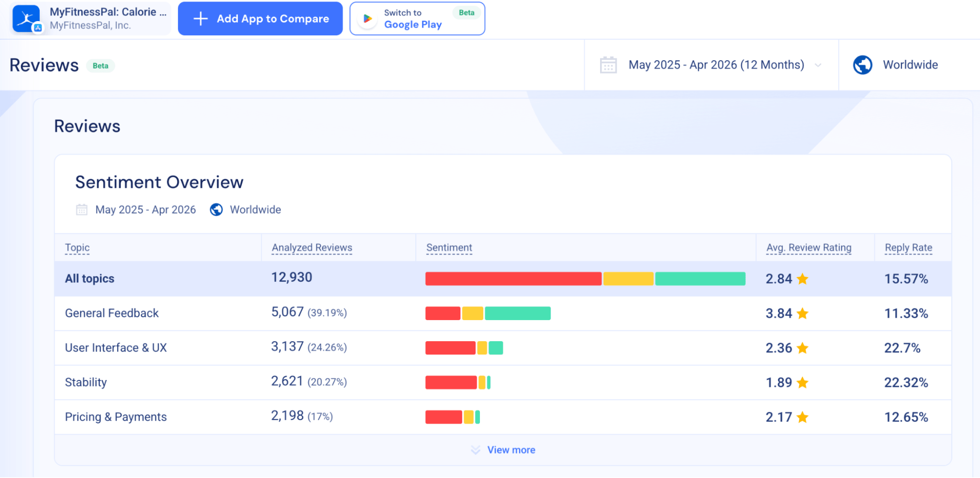Click green positive segment of All topics bar
The image size is (980, 478).
700,278
